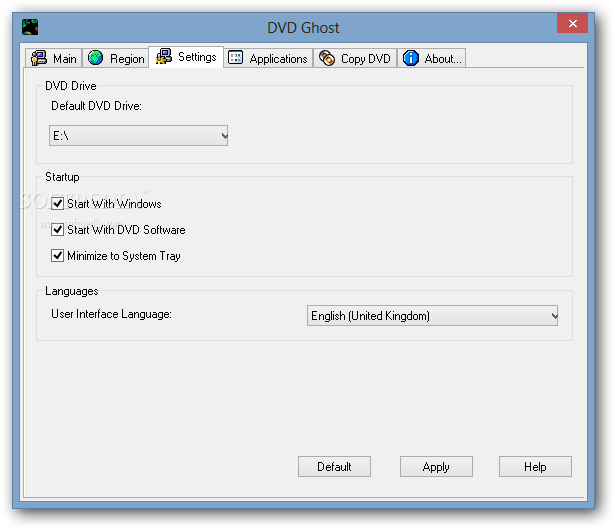The height and width of the screenshot is (529, 615).
Task: Click the Start With DVD Software label
Action: coord(126,230)
